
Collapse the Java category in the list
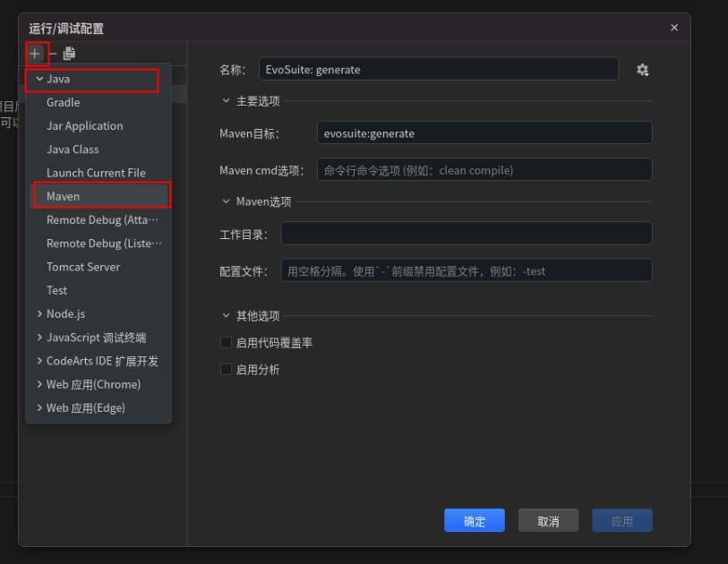(40, 79)
